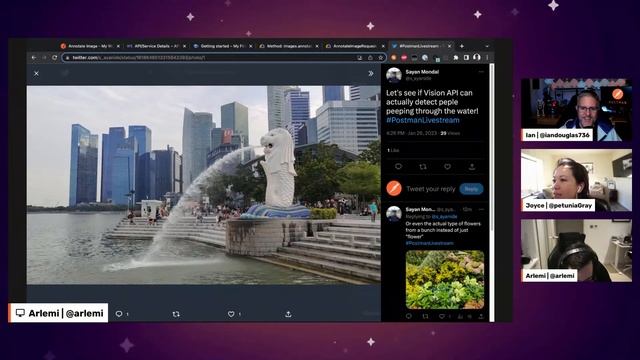Click the tweet panel vertical scrollbar

(x=492, y=147)
